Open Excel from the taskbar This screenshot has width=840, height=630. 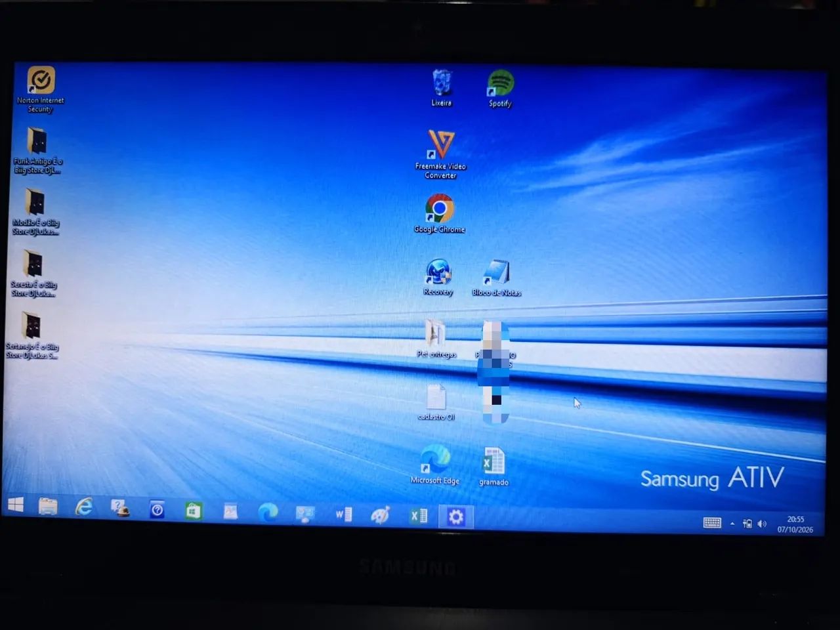tap(419, 516)
